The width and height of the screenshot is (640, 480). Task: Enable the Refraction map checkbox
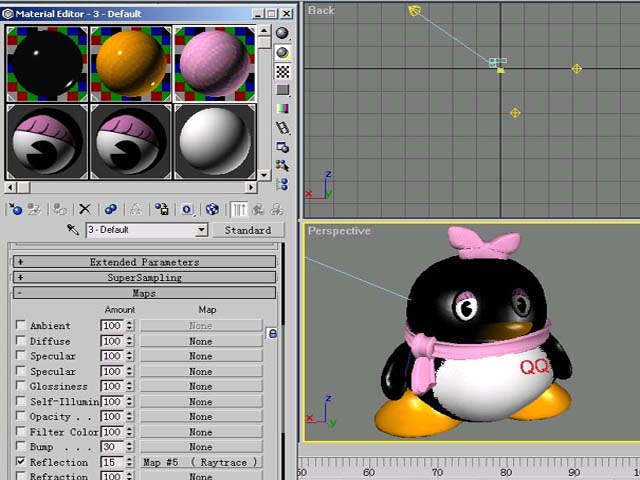click(x=20, y=476)
